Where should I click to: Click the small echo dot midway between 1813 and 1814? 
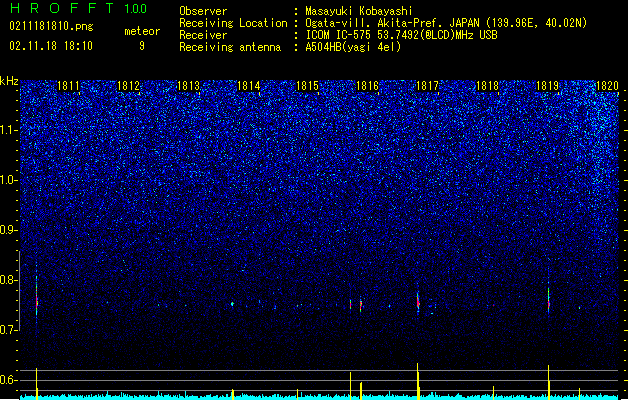coord(232,304)
